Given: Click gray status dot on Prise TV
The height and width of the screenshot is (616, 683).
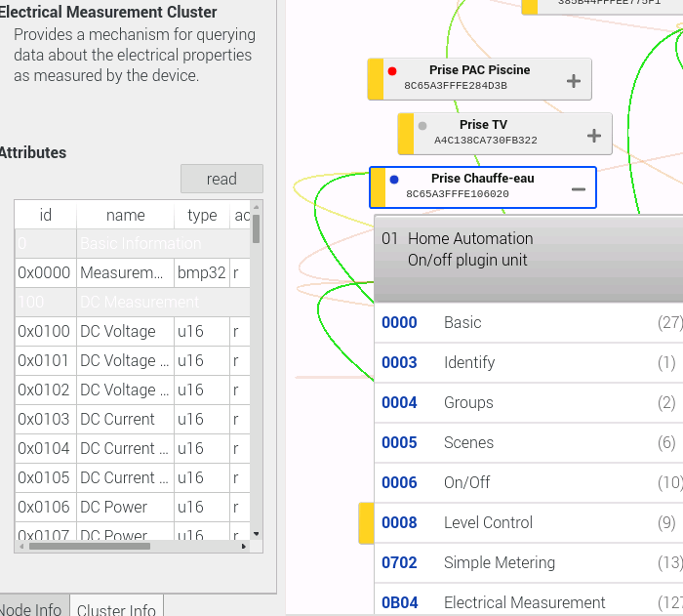Looking at the screenshot, I should tap(422, 126).
